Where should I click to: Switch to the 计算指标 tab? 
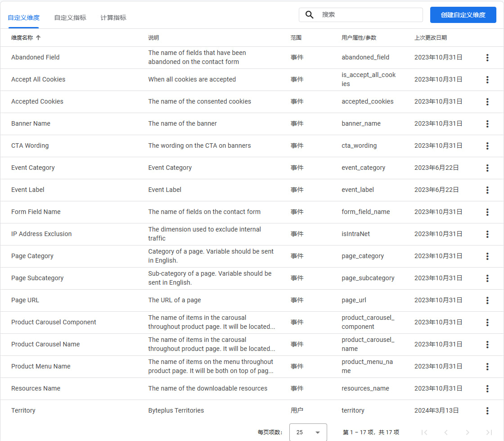click(113, 18)
